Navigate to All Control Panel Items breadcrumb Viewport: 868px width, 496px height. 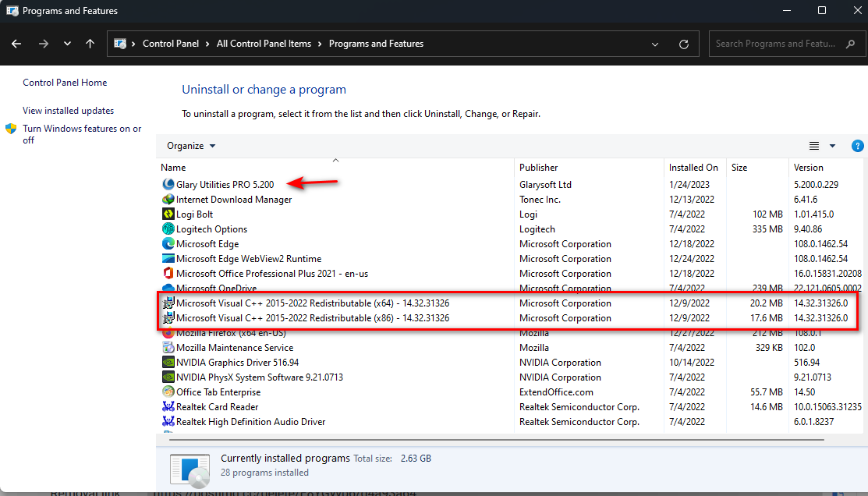pyautogui.click(x=264, y=44)
